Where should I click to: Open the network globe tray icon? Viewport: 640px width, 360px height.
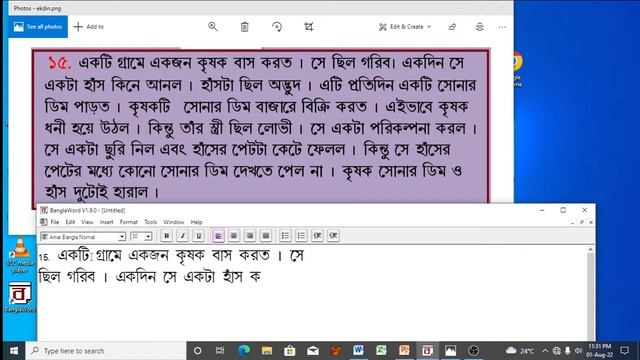557,351
